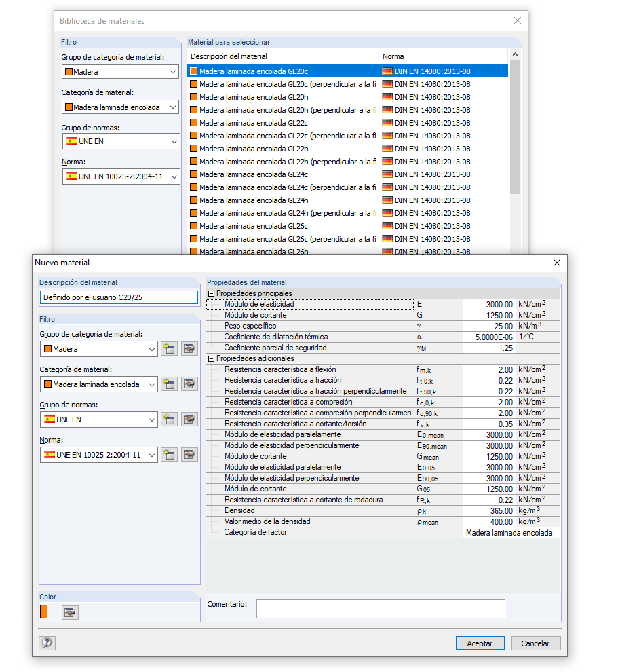Click Descripción del material column header
The height and width of the screenshot is (672, 620).
click(x=283, y=56)
